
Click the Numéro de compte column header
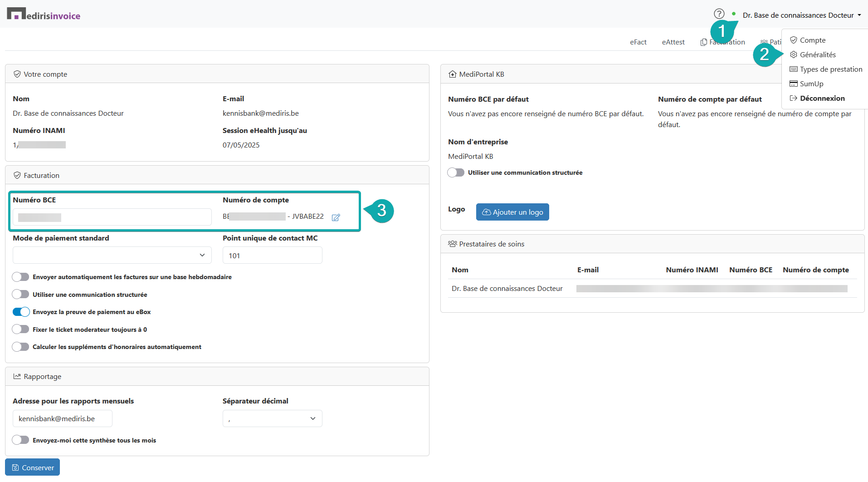pyautogui.click(x=816, y=270)
